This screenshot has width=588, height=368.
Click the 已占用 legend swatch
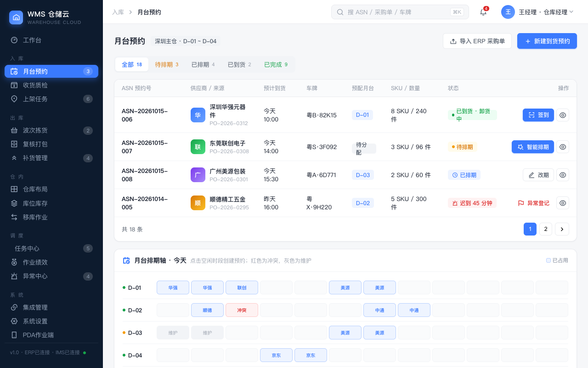[x=548, y=260]
